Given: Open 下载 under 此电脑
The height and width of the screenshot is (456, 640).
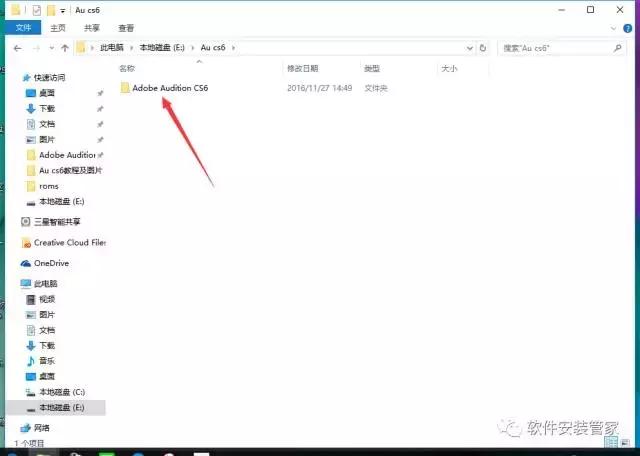Looking at the screenshot, I should tap(47, 346).
